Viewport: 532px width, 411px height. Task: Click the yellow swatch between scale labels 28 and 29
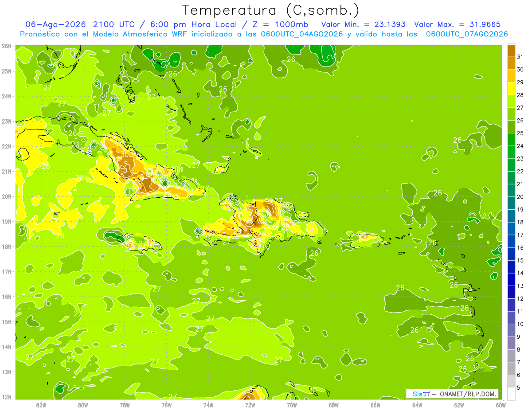pos(511,89)
